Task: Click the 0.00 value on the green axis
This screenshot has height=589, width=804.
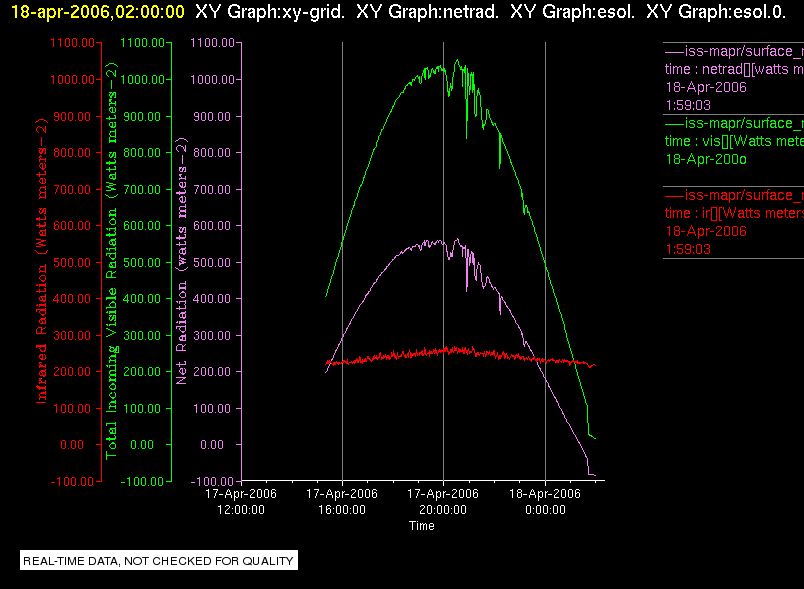Action: click(142, 445)
